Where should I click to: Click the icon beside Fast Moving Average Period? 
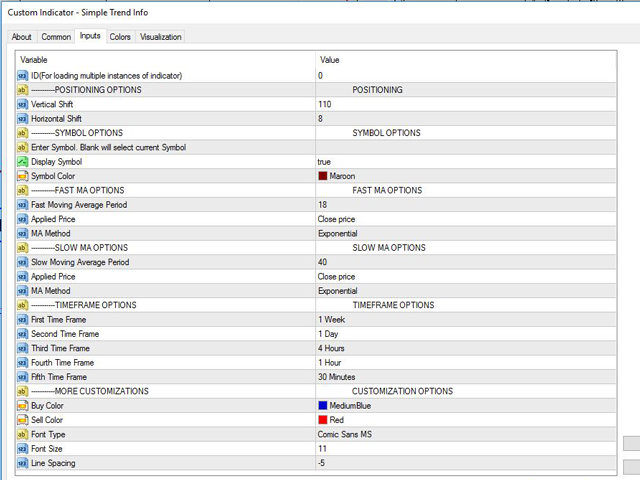[x=22, y=205]
